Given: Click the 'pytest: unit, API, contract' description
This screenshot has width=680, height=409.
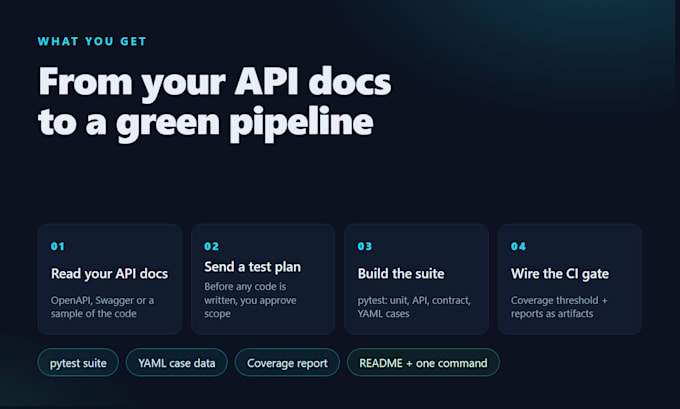Looking at the screenshot, I should pyautogui.click(x=414, y=307).
